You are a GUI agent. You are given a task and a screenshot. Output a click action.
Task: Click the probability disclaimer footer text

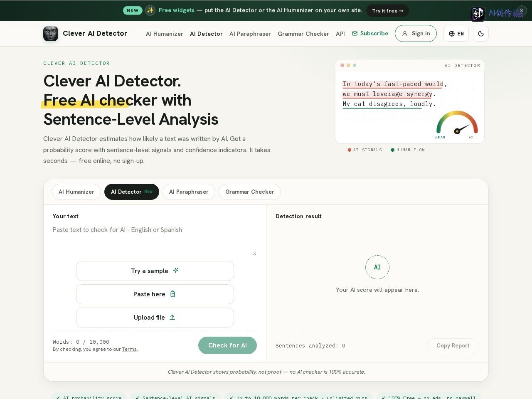pyautogui.click(x=266, y=372)
